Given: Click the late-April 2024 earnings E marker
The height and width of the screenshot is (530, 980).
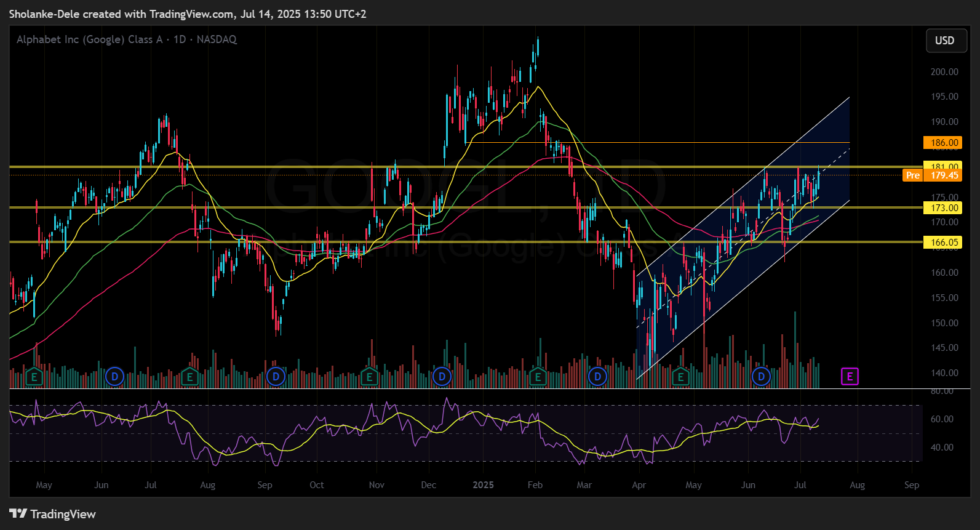Looking at the screenshot, I should (34, 376).
